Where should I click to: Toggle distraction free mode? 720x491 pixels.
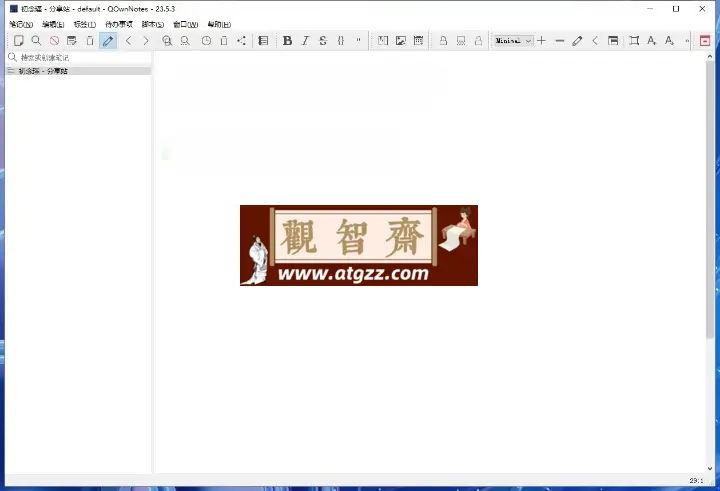pyautogui.click(x=634, y=41)
